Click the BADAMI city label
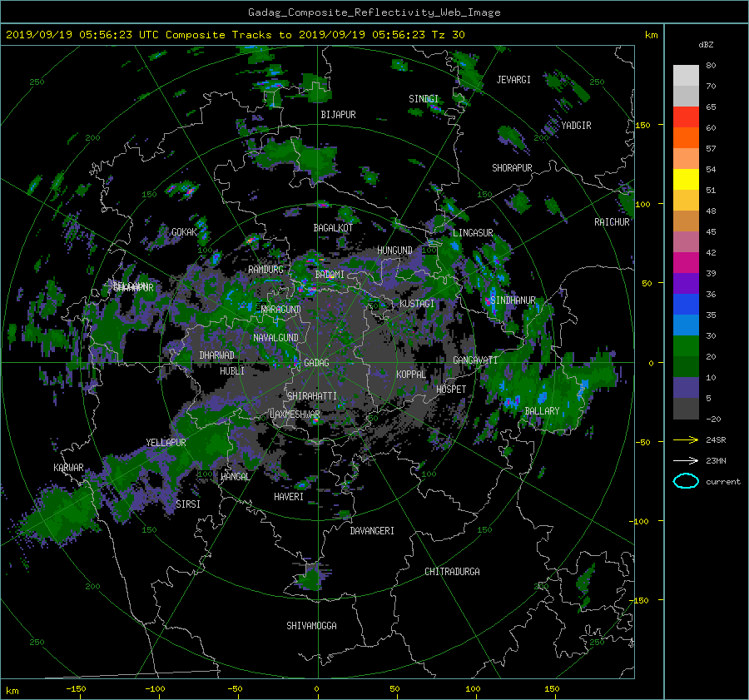Screen dimensions: 749x700 [x=330, y=275]
